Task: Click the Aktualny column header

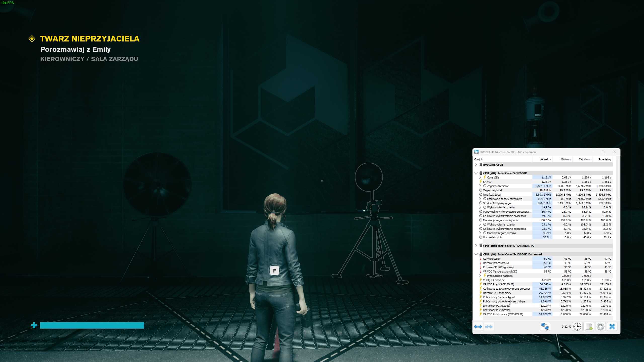Action: (542, 159)
